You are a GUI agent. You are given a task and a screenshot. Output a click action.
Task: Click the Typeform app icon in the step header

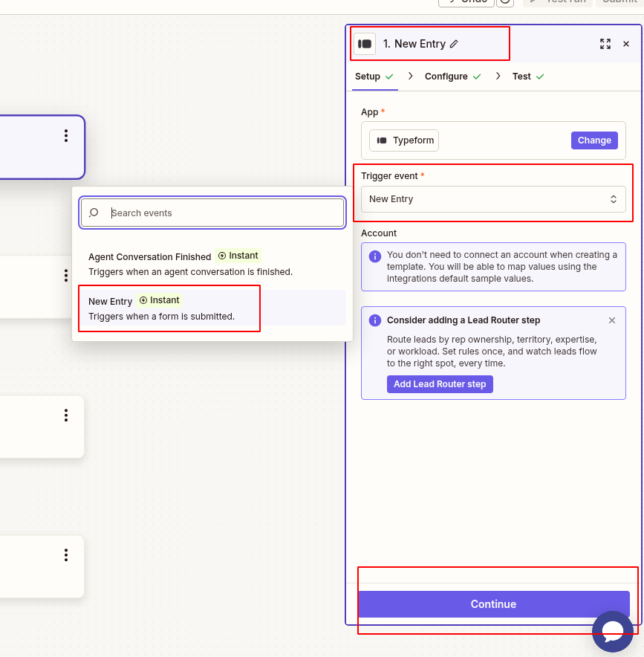364,44
